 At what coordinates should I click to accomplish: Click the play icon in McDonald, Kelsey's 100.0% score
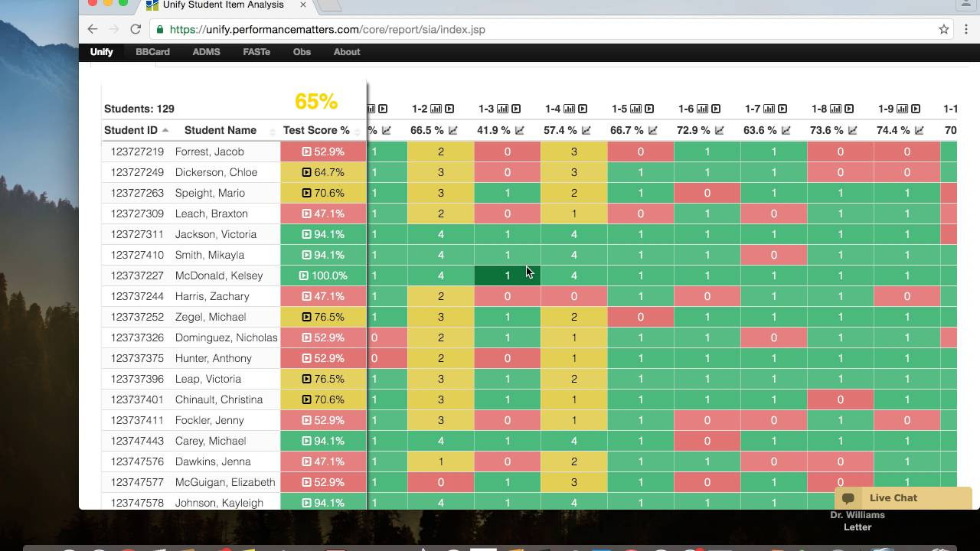tap(303, 275)
